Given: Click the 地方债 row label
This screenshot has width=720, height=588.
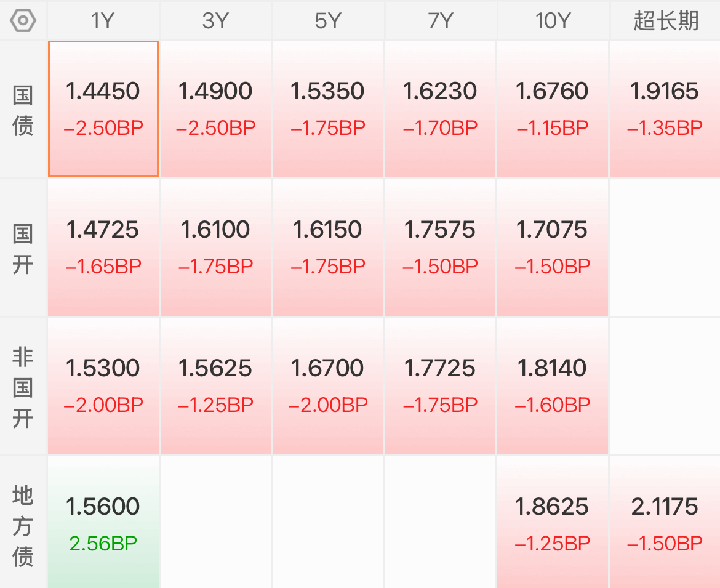Looking at the screenshot, I should click(23, 526).
